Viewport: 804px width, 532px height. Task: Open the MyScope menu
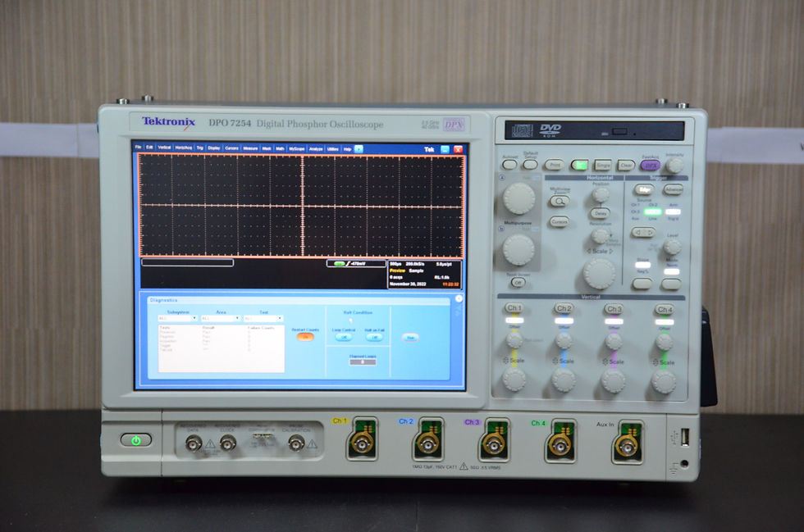(296, 148)
